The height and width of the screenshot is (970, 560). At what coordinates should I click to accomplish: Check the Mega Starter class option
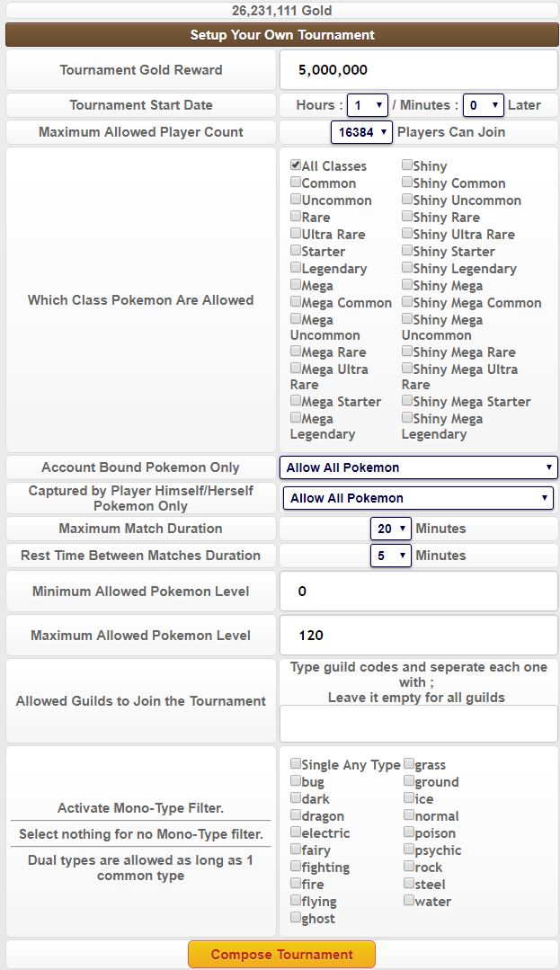tap(296, 402)
